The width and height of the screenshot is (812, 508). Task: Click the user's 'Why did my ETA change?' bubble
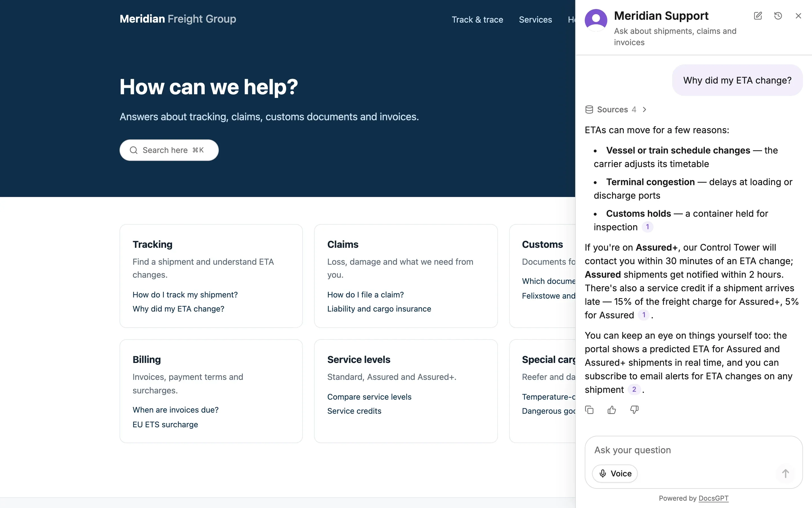pos(737,80)
